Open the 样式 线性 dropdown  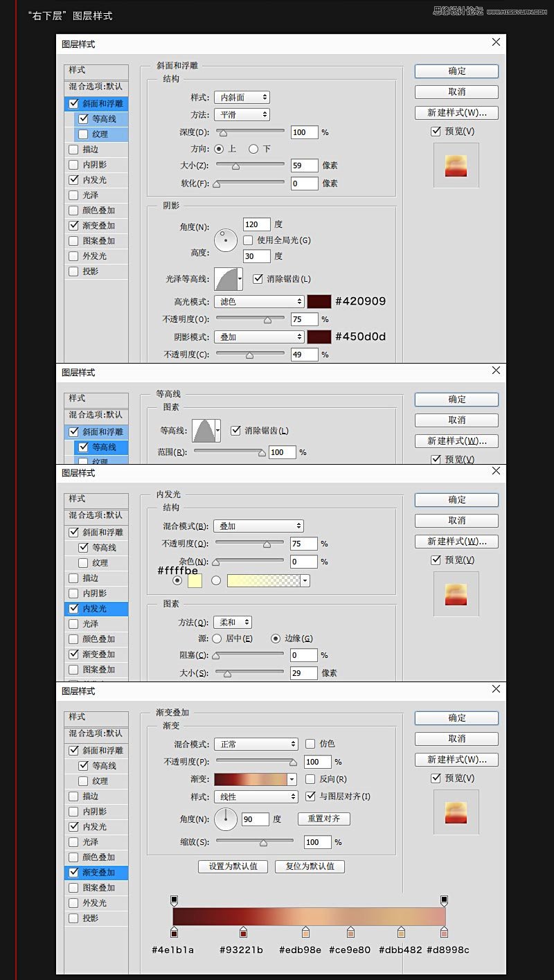(x=256, y=797)
